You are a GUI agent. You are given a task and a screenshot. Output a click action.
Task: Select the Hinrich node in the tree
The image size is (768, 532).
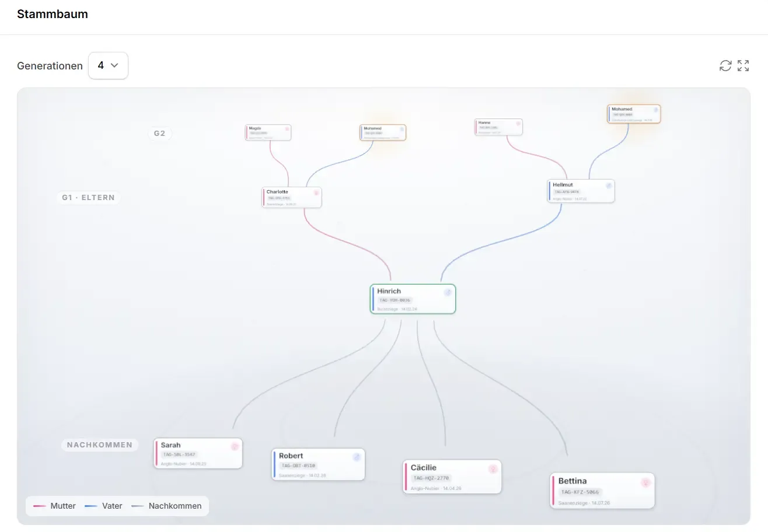click(x=413, y=299)
